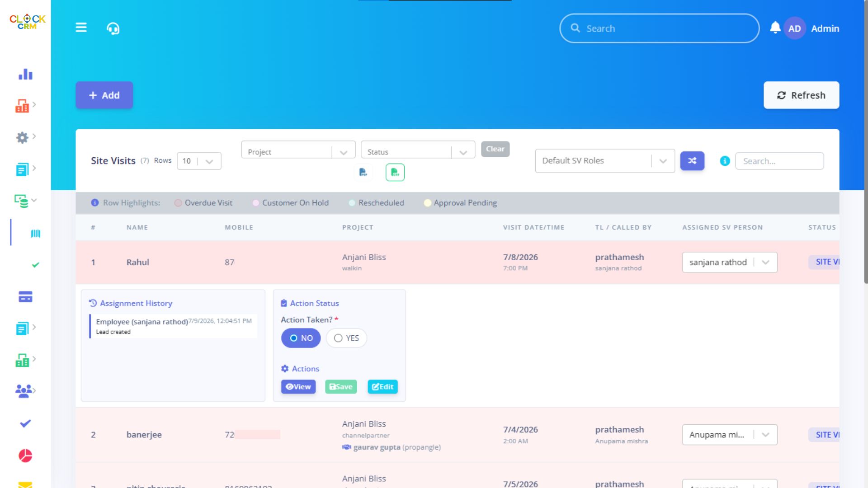This screenshot has width=868, height=488.
Task: Click the Edit action button
Action: tap(382, 387)
